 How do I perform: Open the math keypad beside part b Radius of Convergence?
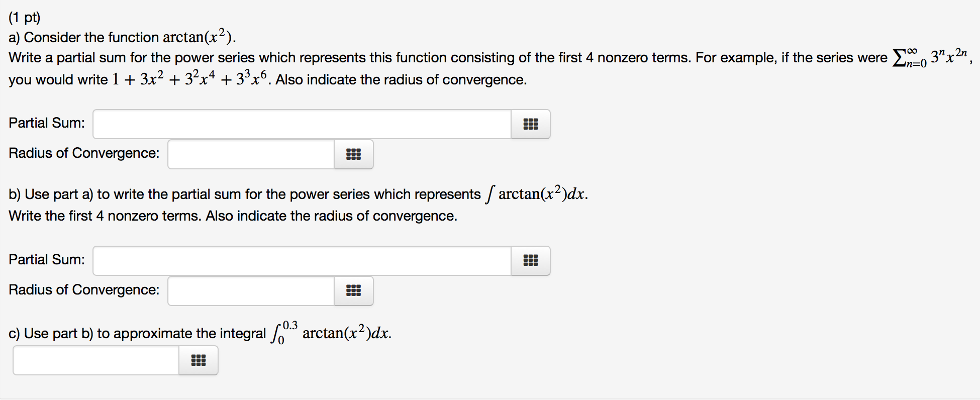pyautogui.click(x=353, y=291)
